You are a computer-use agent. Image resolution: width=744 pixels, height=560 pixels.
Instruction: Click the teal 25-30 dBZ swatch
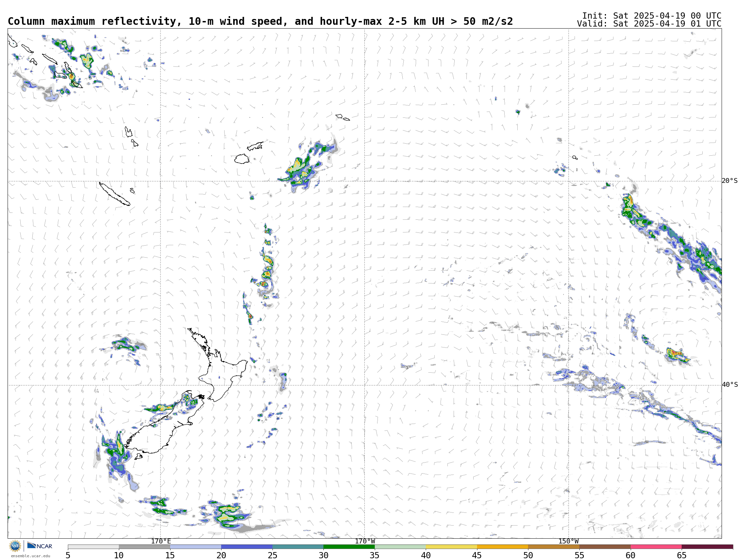pyautogui.click(x=298, y=547)
